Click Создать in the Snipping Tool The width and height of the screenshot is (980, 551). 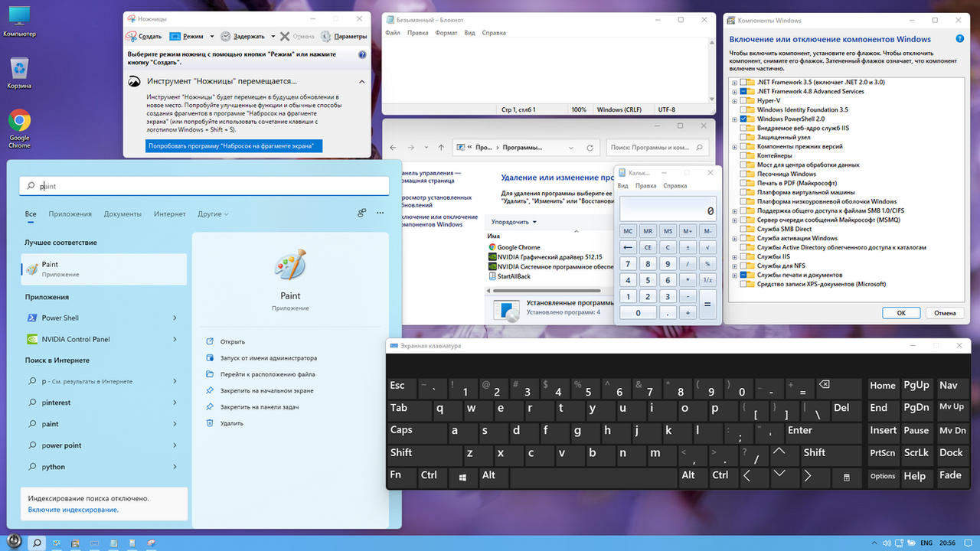143,36
